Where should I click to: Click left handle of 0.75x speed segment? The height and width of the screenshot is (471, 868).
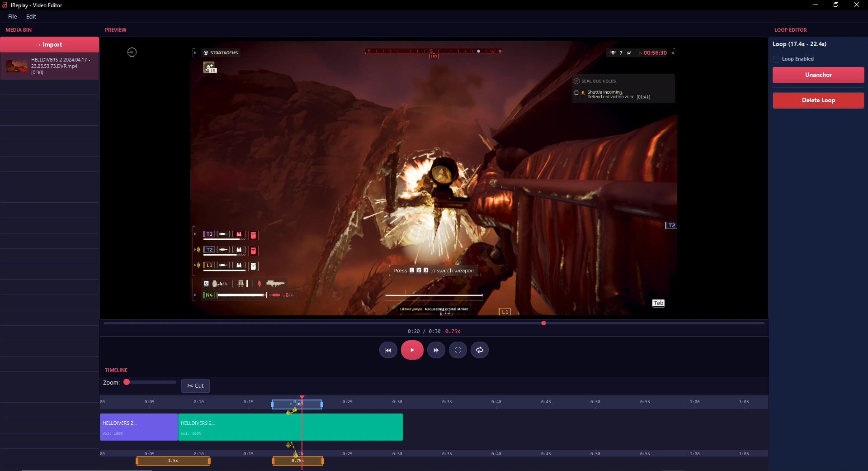pyautogui.click(x=273, y=461)
